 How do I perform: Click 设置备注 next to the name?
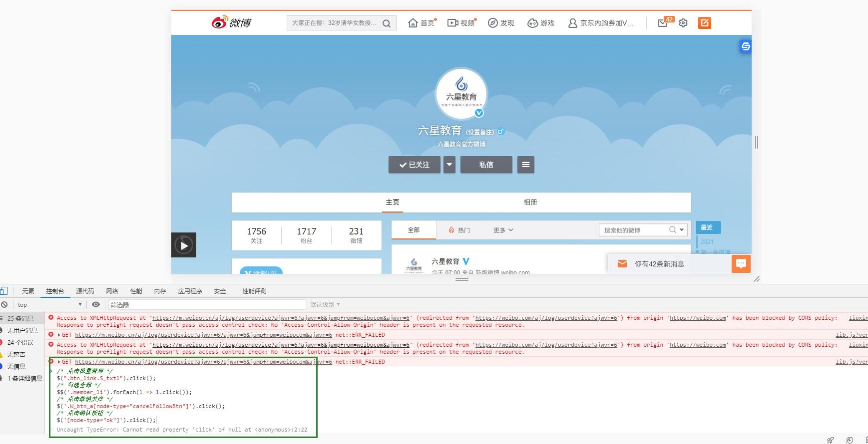pos(480,132)
